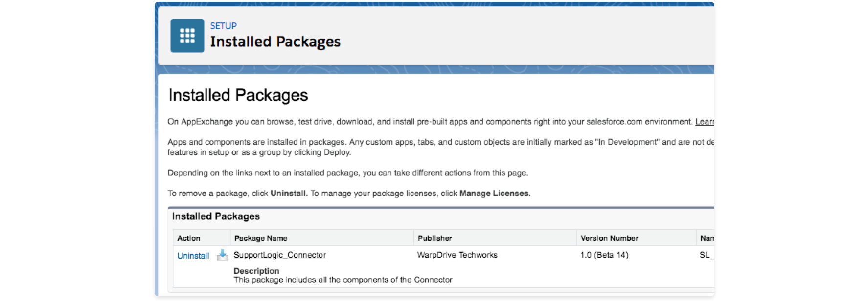The width and height of the screenshot is (868, 302).
Task: Click the package description text about the Connector
Action: tap(343, 280)
